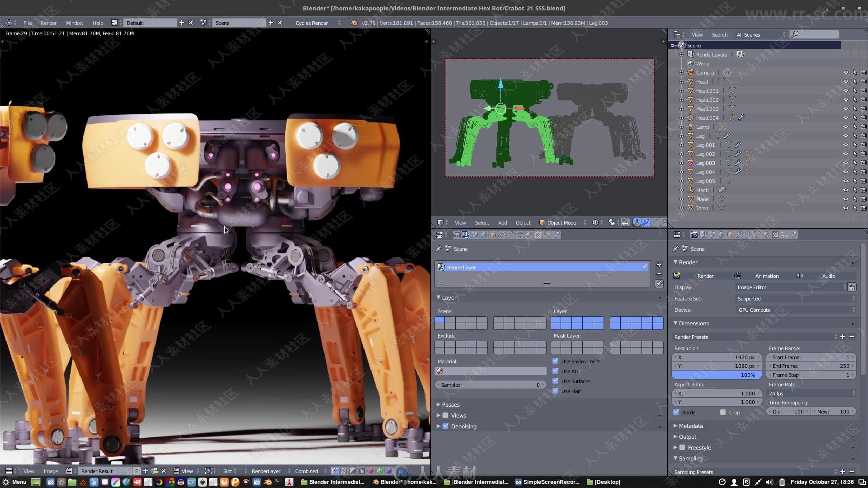The width and height of the screenshot is (868, 488).
Task: Select the render Animation button
Action: pyautogui.click(x=767, y=275)
